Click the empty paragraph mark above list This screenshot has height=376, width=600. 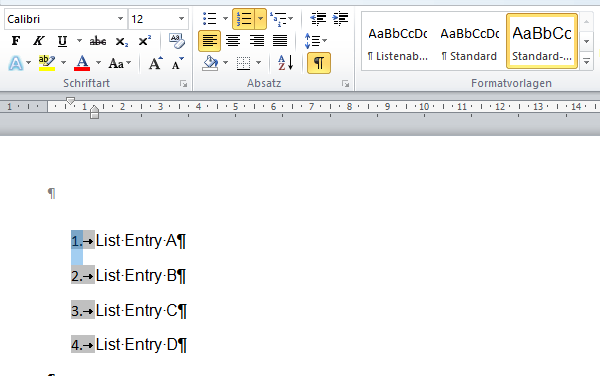pos(52,193)
